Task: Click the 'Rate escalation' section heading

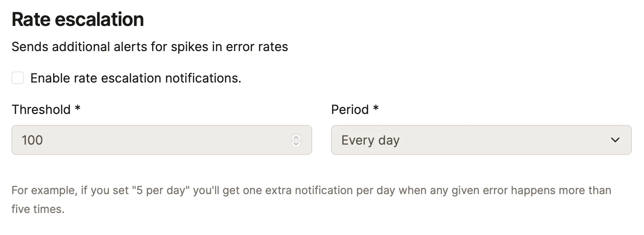Action: [x=78, y=19]
